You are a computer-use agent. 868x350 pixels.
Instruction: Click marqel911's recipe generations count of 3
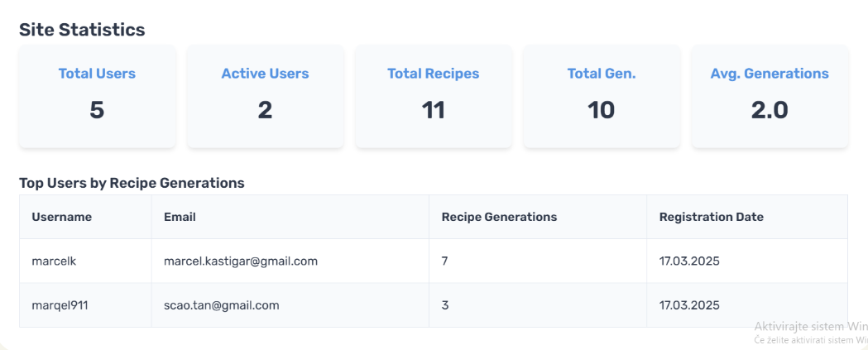point(445,305)
